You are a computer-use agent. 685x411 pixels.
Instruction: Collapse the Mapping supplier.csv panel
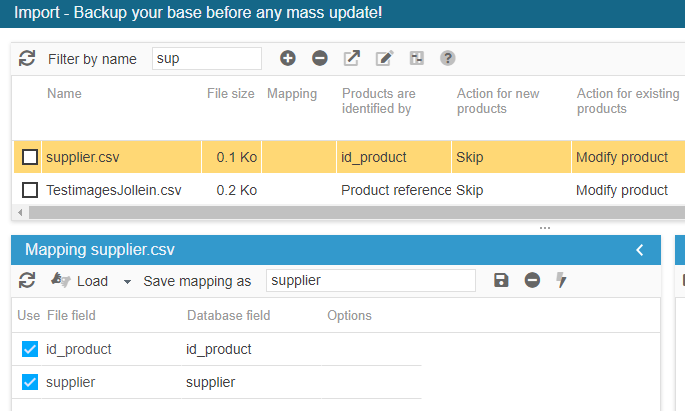click(x=640, y=250)
